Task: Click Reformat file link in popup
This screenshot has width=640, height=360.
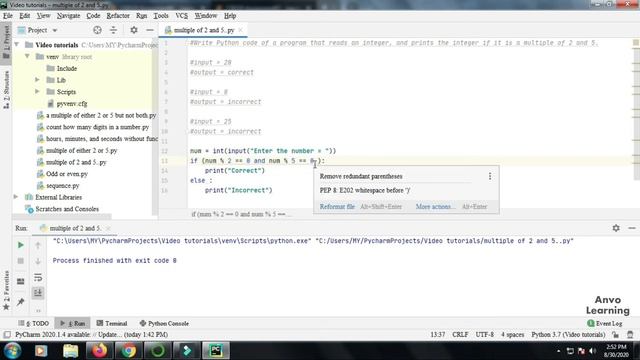Action: tap(337, 207)
